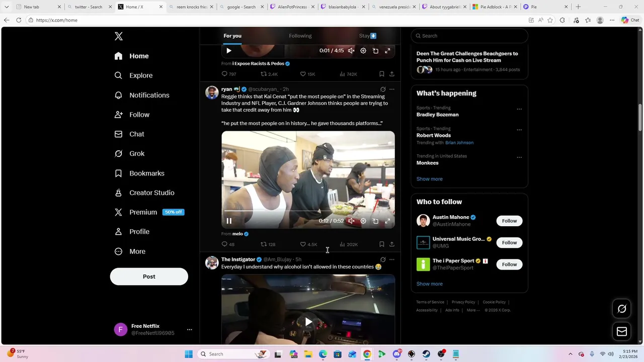Viewport: 644px width, 362px height.
Task: Open Chat in the sidebar
Action: point(130,134)
